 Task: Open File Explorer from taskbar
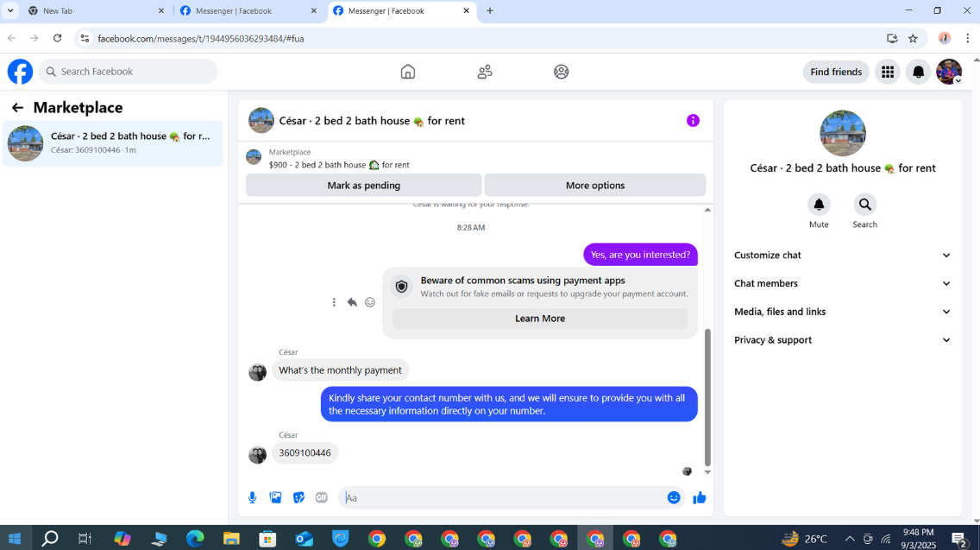coord(231,539)
